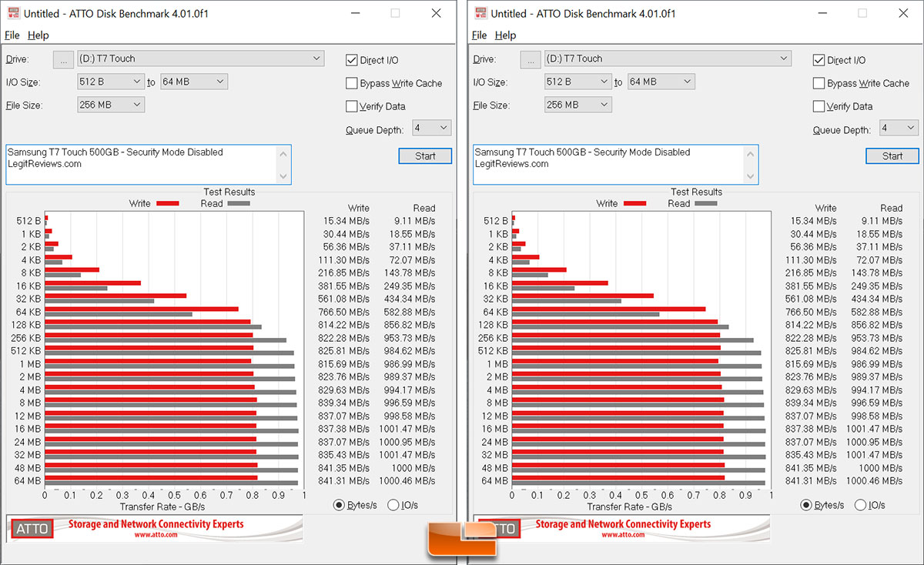Viewport: 924px width, 565px height.
Task: Open the Help menu in the left window
Action: [38, 35]
